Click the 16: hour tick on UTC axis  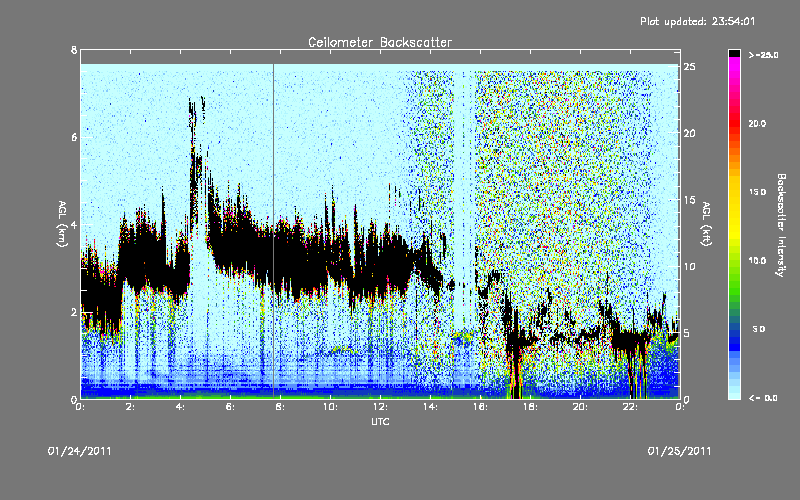click(481, 407)
